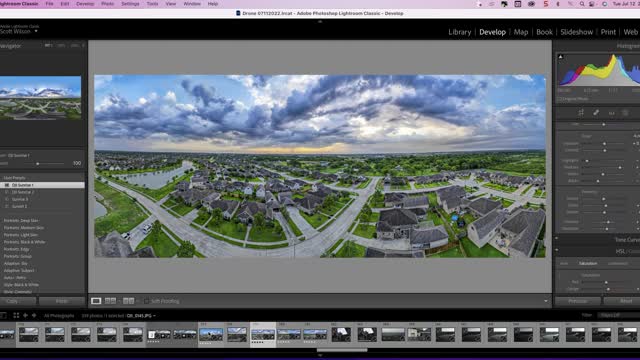Screen dimensions: 640x360
Task: Enable the Soft Proofing checkbox
Action: point(146,301)
